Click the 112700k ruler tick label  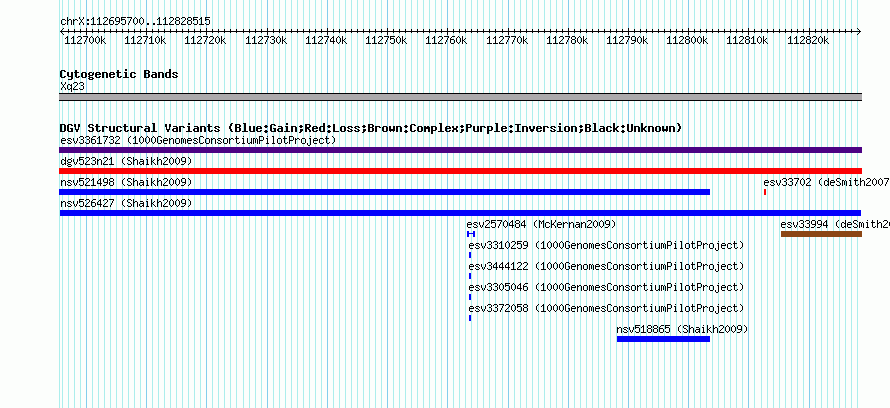coord(85,40)
